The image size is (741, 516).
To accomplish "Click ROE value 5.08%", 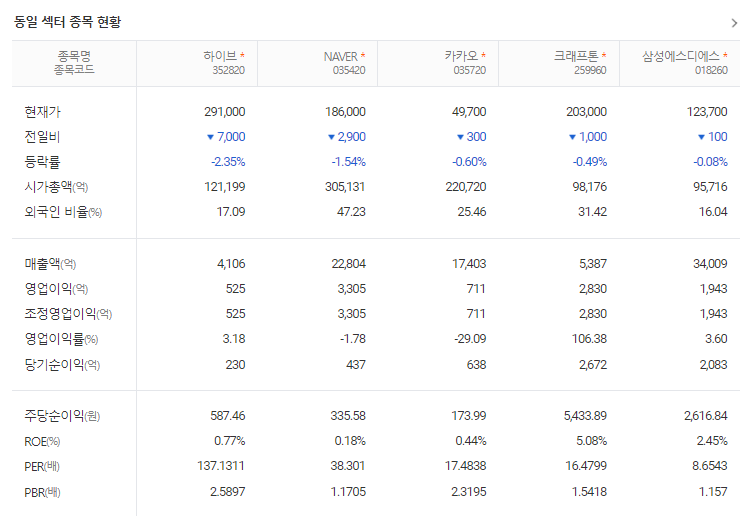I will (x=591, y=441).
